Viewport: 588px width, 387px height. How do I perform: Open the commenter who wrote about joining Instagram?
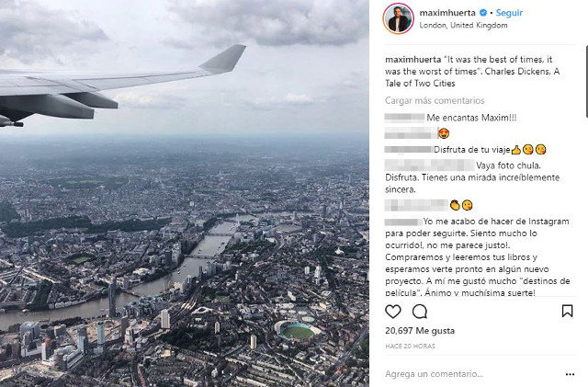(402, 222)
